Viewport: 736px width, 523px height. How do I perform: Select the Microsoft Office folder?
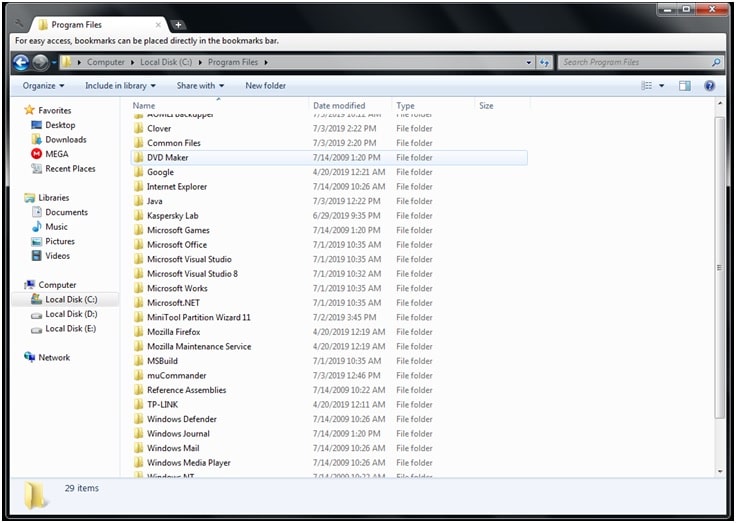click(x=329, y=245)
